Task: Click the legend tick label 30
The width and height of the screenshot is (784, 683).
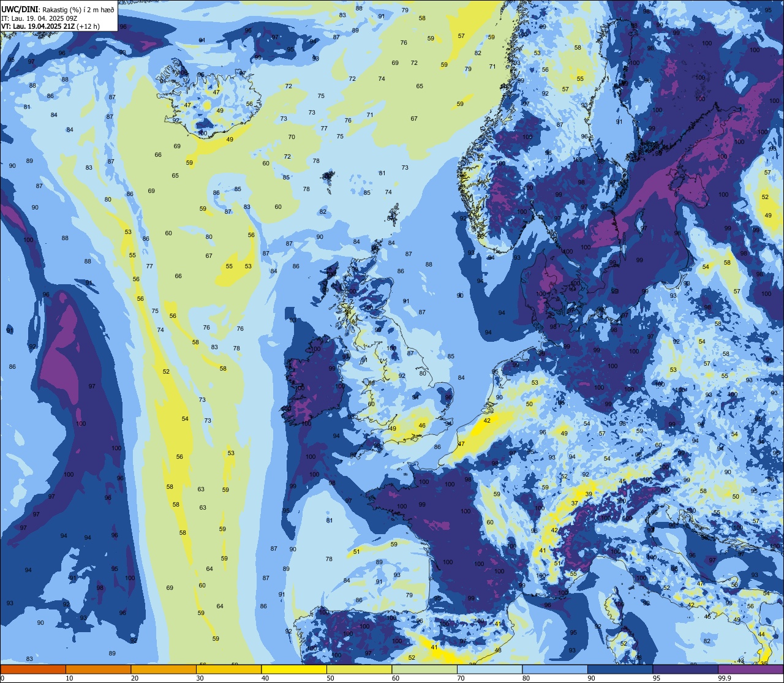Action: (x=200, y=678)
